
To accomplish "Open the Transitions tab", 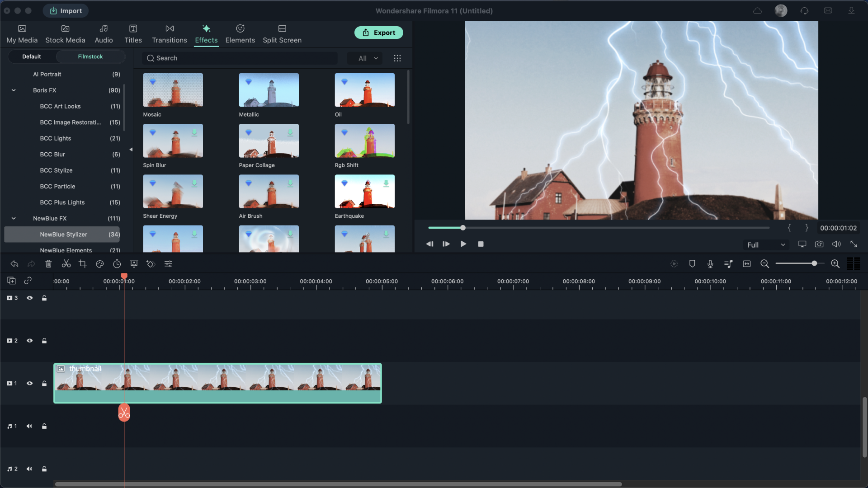I will coord(170,34).
